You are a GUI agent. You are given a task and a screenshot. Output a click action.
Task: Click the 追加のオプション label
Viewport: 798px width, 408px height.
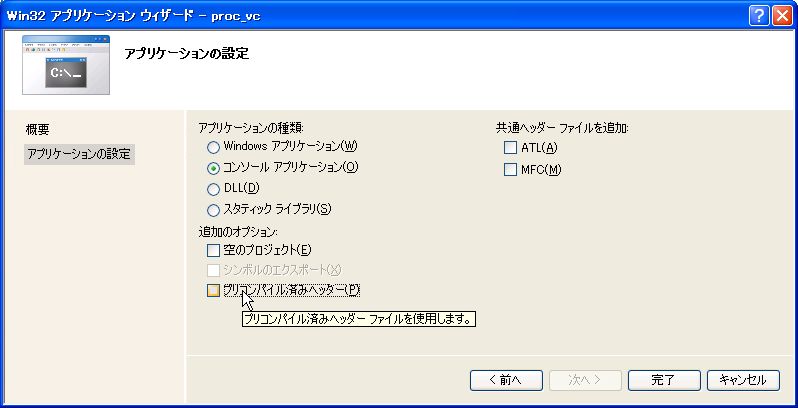pos(238,231)
